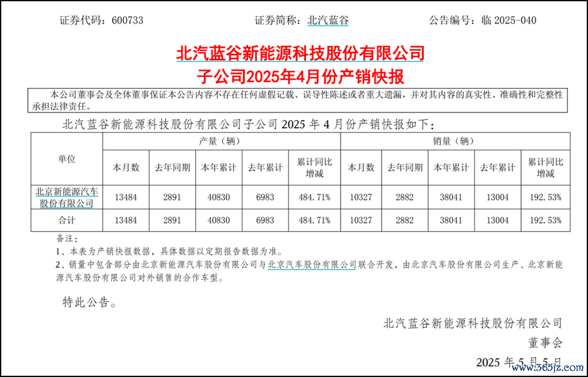The height and width of the screenshot is (377, 588).
Task: Select 13484 in the 北京新能源汽车 row
Action: [x=126, y=197]
